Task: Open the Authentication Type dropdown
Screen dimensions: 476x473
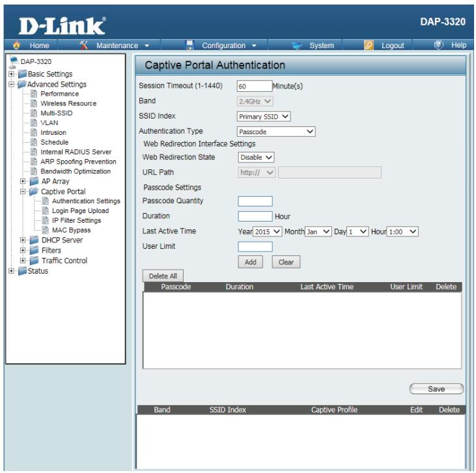Action: coord(276,132)
